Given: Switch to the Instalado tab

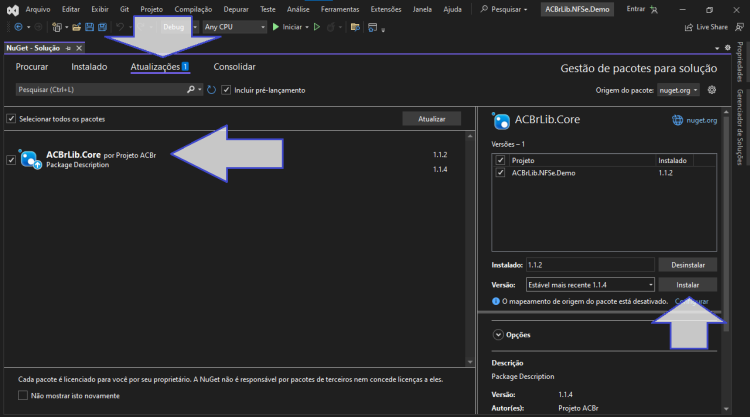Looking at the screenshot, I should point(89,67).
